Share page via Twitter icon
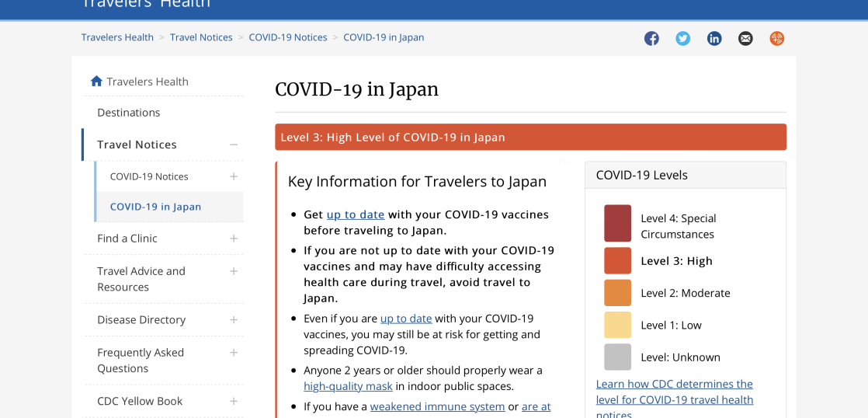The height and width of the screenshot is (418, 868). [682, 38]
